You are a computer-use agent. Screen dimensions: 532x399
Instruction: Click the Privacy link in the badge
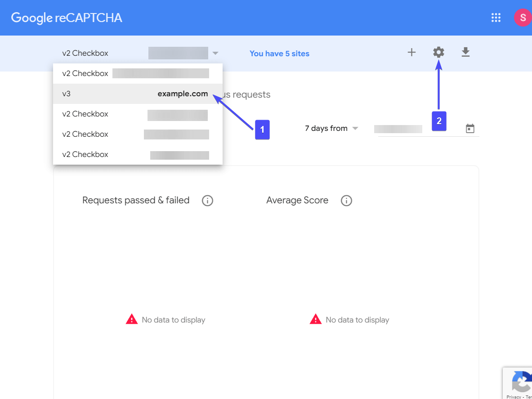pos(514,397)
